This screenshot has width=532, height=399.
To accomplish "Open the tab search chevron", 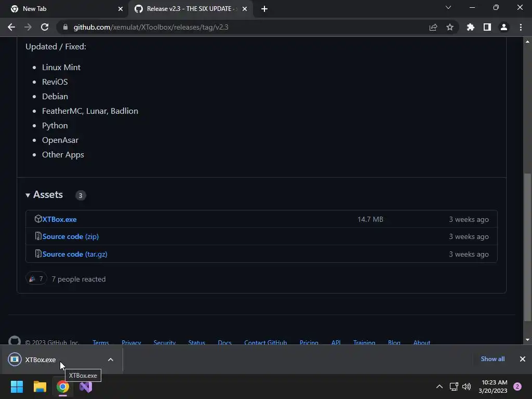I will click(448, 7).
